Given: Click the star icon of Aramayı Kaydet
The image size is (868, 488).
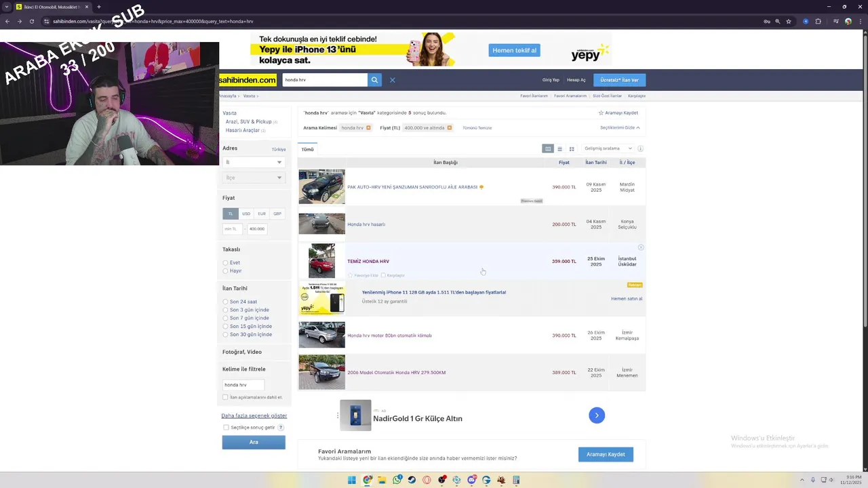Looking at the screenshot, I should (601, 113).
